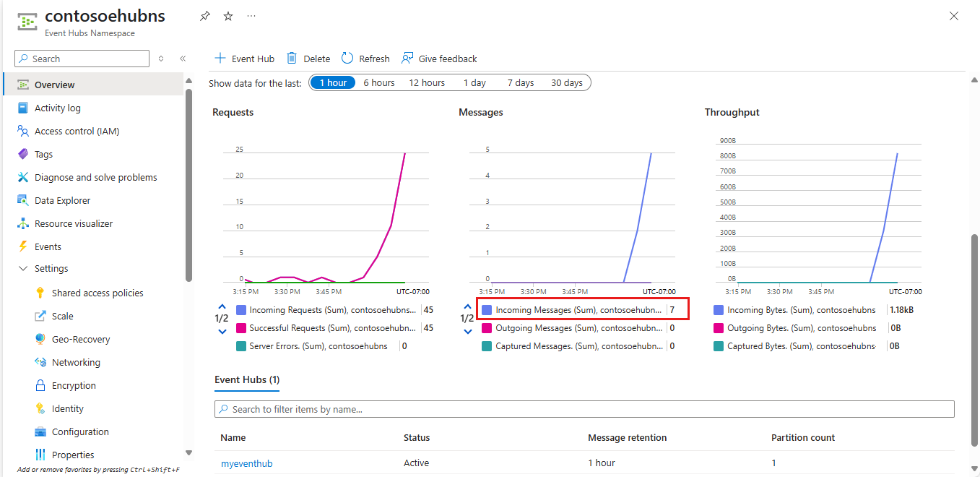
Task: Click the Incoming Messages legend color swatch
Action: click(487, 310)
